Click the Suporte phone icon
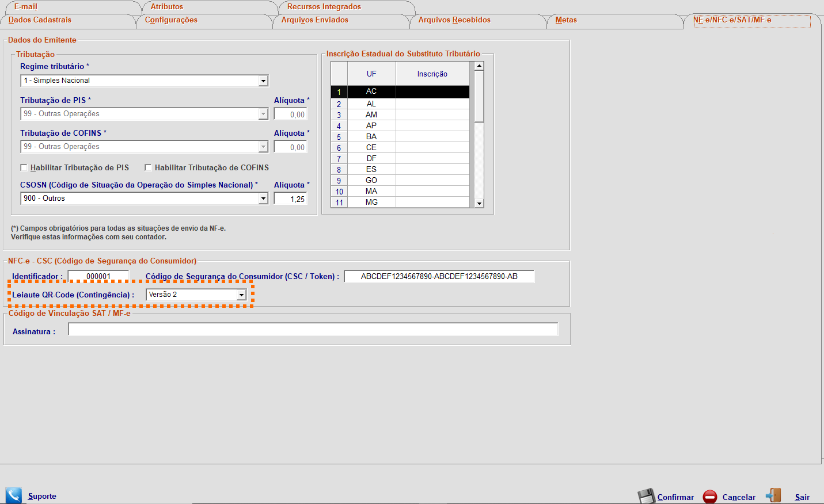824x504 pixels. click(x=13, y=495)
